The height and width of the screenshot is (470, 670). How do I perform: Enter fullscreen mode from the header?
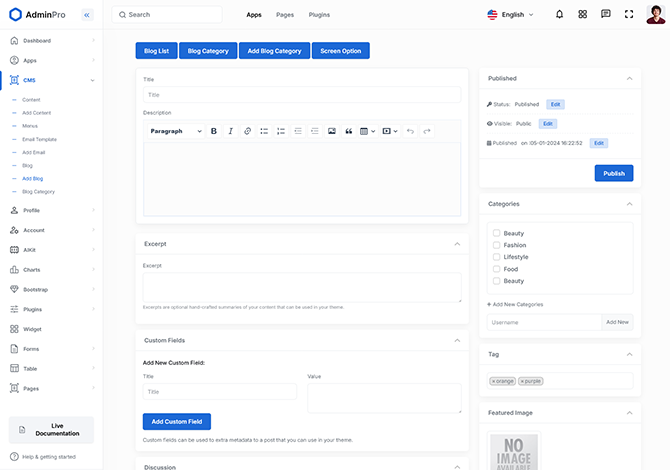point(628,15)
